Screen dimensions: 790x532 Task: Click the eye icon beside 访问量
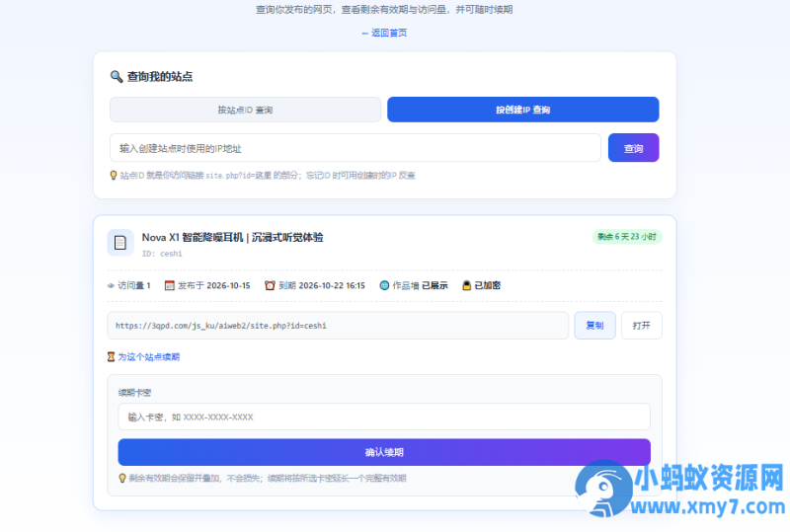coord(111,286)
